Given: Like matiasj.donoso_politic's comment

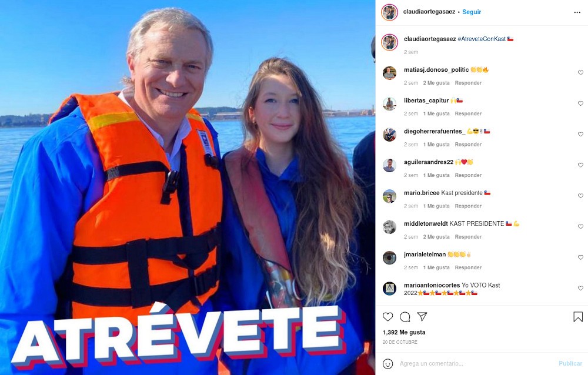Looking at the screenshot, I should tap(580, 73).
